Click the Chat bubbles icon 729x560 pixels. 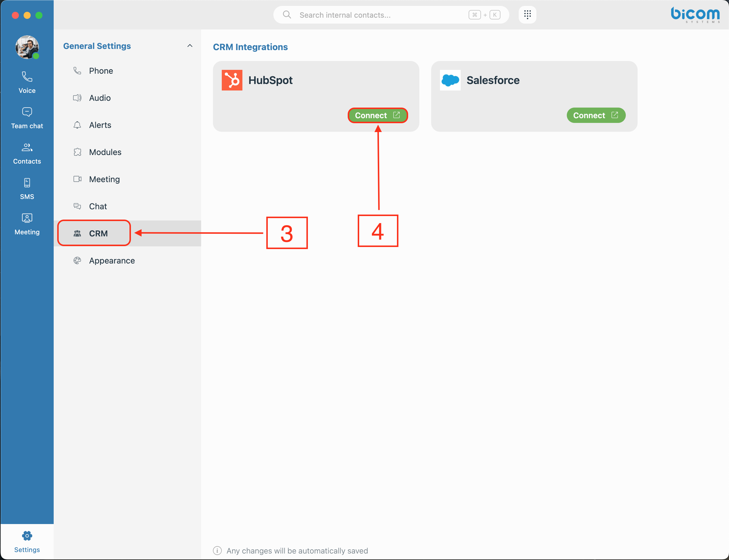[x=77, y=206]
